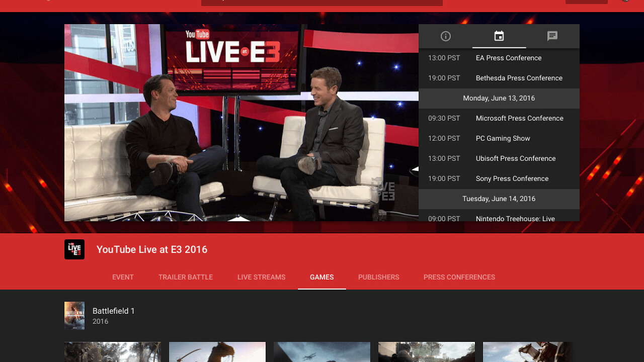View the LIVE STREAMS tab

(261, 277)
